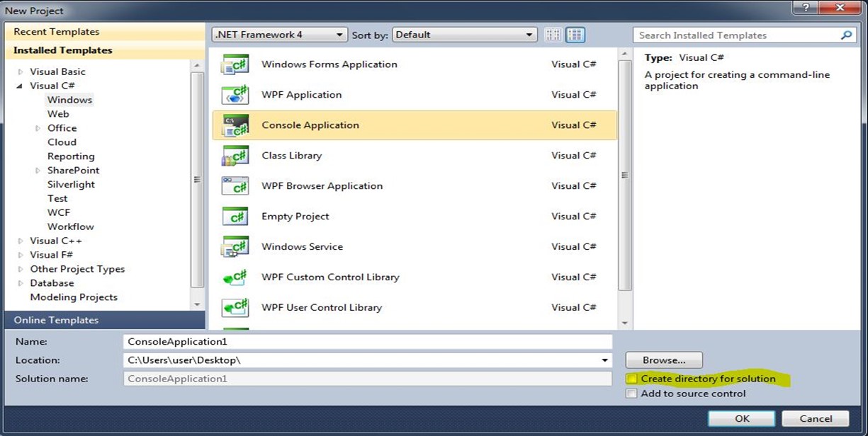Screen dimensions: 868x436
Task: Click the Browse... button
Action: (x=664, y=360)
